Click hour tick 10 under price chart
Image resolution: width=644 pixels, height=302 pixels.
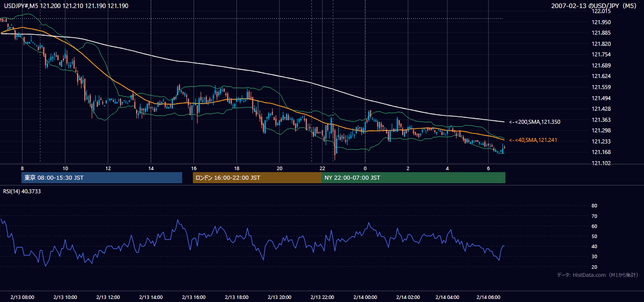[65, 168]
